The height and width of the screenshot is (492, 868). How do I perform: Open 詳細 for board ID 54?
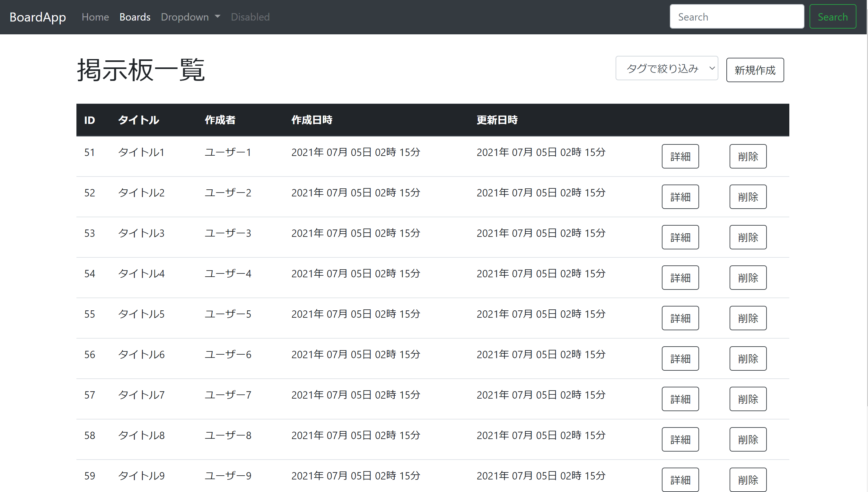[680, 278]
